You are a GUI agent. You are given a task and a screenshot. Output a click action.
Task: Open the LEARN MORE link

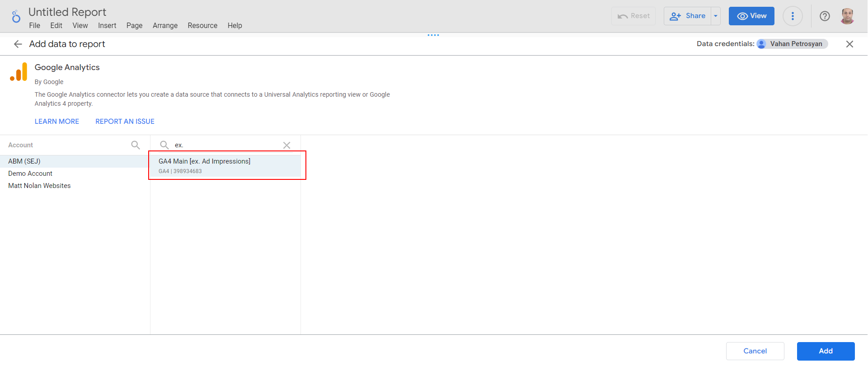tap(57, 122)
